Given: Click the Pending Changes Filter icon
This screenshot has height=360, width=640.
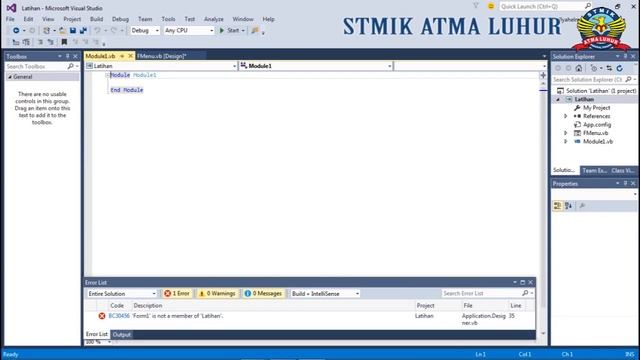Looking at the screenshot, I should [594, 68].
